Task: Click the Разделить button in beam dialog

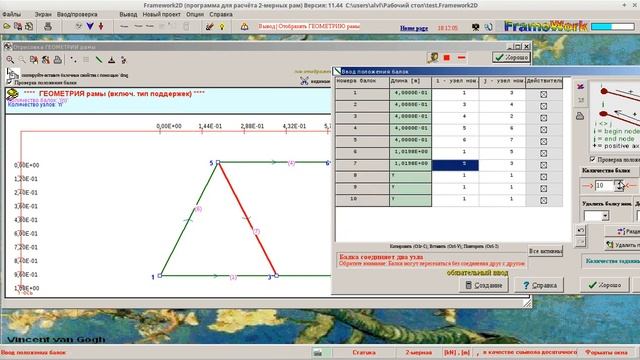Action: [623, 231]
